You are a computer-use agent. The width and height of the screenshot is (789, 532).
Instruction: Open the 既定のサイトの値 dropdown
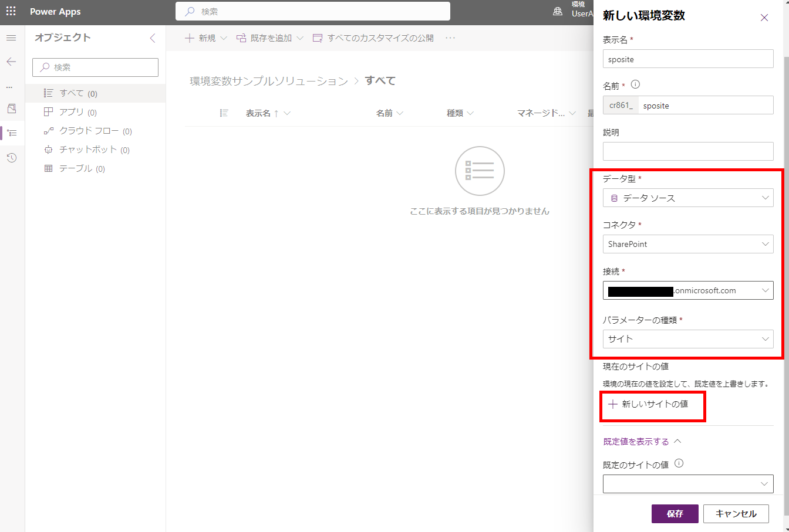pyautogui.click(x=687, y=484)
